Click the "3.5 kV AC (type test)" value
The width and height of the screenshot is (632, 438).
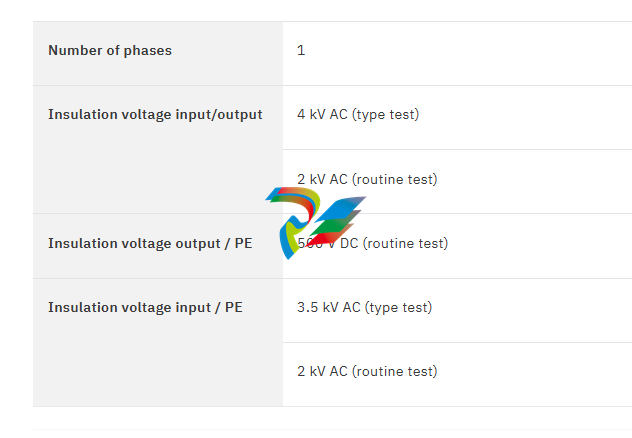364,308
